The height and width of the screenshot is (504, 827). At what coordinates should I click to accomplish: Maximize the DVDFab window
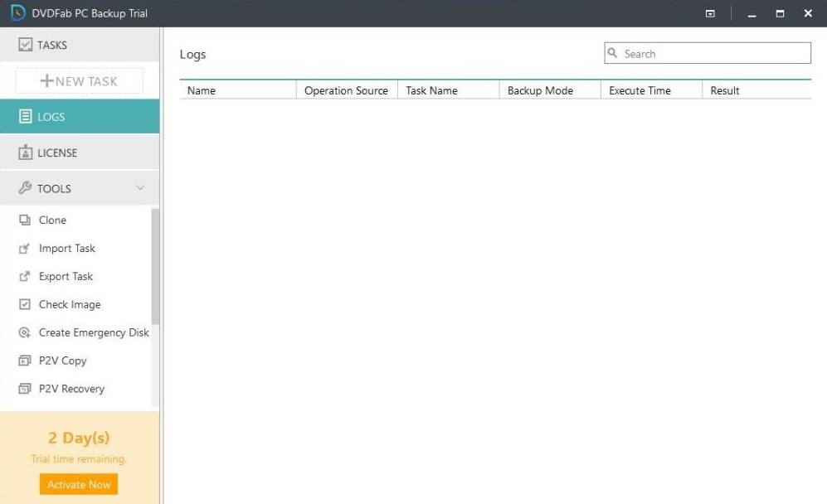click(x=780, y=14)
